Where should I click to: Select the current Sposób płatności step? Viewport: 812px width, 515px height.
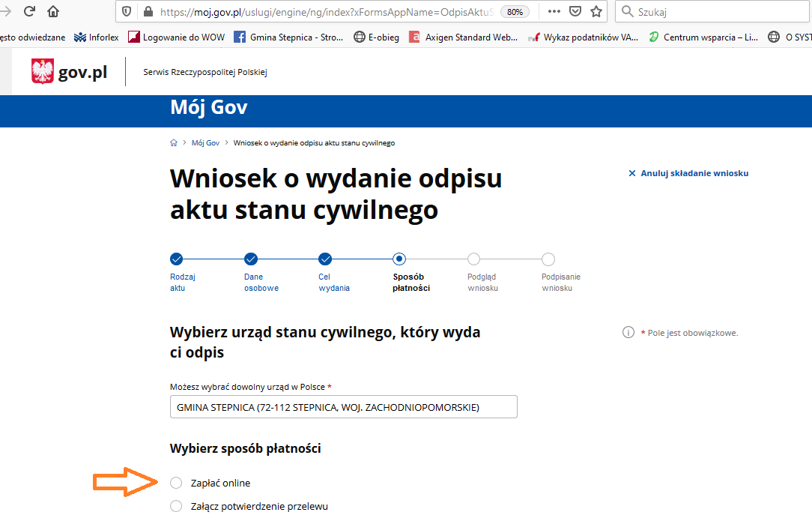click(399, 259)
